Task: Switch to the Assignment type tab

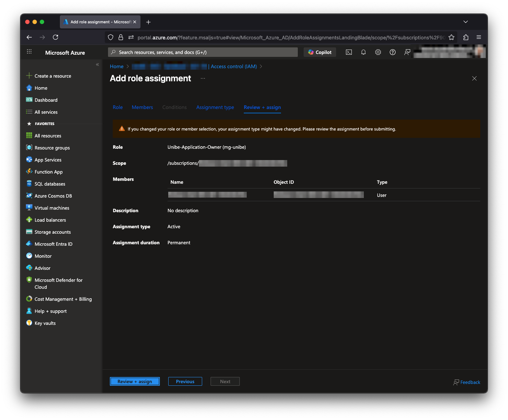Action: 215,107
